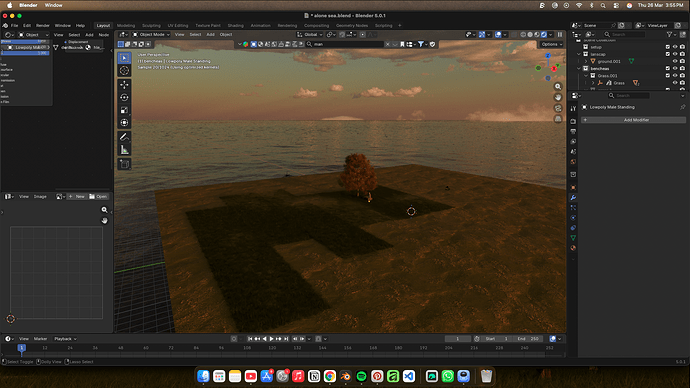
Task: Select the Transform tool
Action: click(125, 123)
